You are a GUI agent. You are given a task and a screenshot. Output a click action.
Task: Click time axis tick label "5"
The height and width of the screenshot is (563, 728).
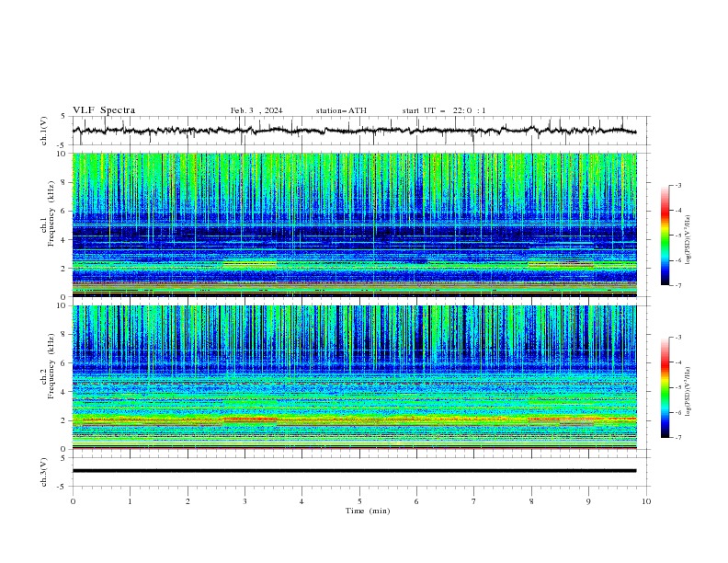[x=359, y=501]
